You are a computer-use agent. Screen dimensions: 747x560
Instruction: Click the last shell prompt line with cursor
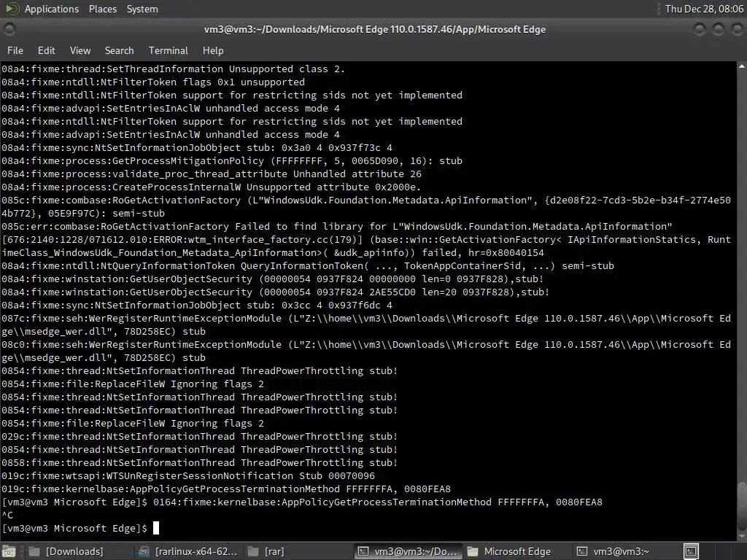click(80, 528)
